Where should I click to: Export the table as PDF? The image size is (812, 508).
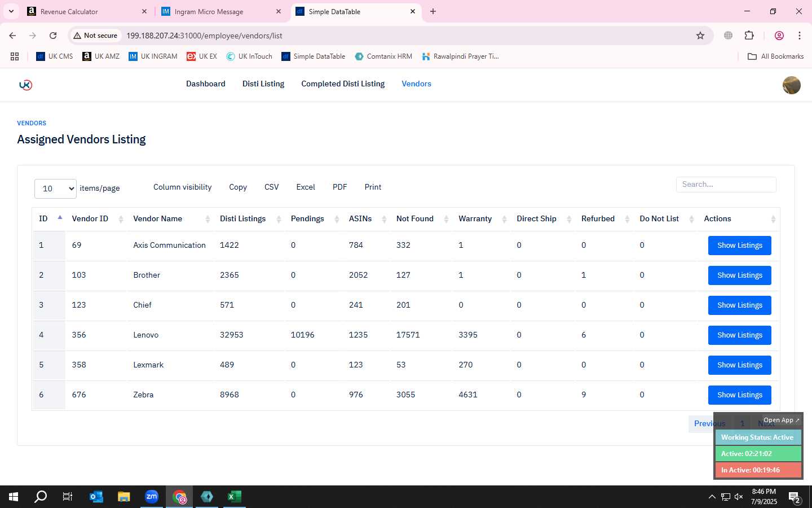click(340, 187)
